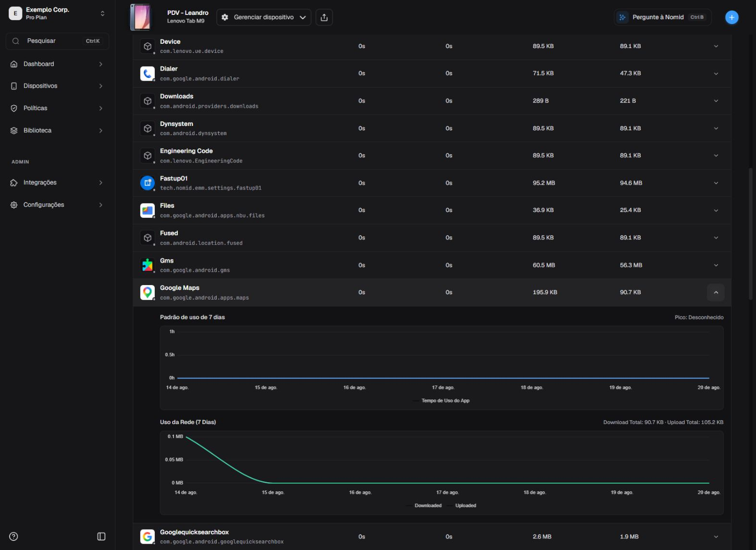Toggle the Downloaded legend series

pos(424,505)
